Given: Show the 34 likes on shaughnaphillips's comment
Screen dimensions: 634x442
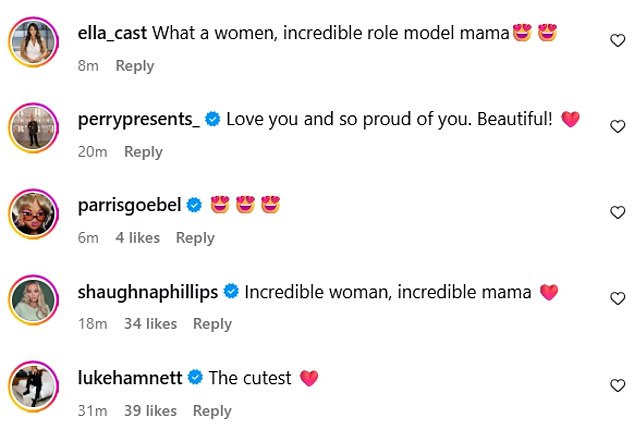Looking at the screenshot, I should pyautogui.click(x=150, y=324).
